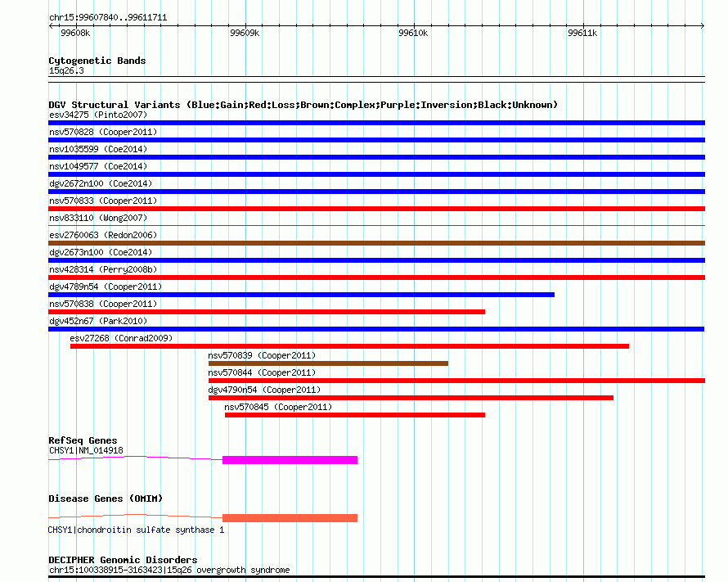Select variant label nsv833110 (Wong2007)
Viewport: 728px width, 582px height.
tap(98, 218)
